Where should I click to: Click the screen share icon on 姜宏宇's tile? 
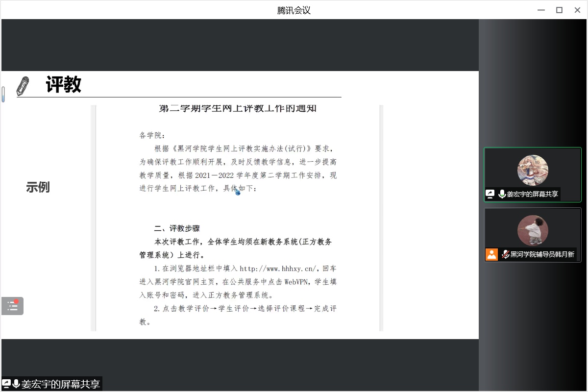click(490, 194)
